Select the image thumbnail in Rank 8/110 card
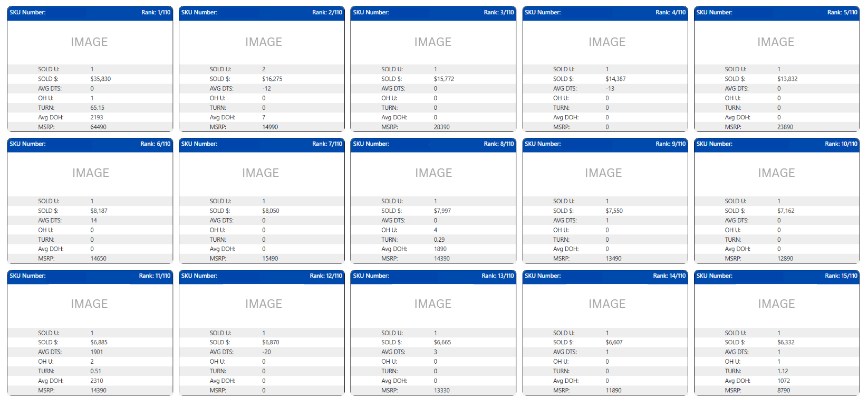Viewport: 868px width, 406px height. (433, 173)
